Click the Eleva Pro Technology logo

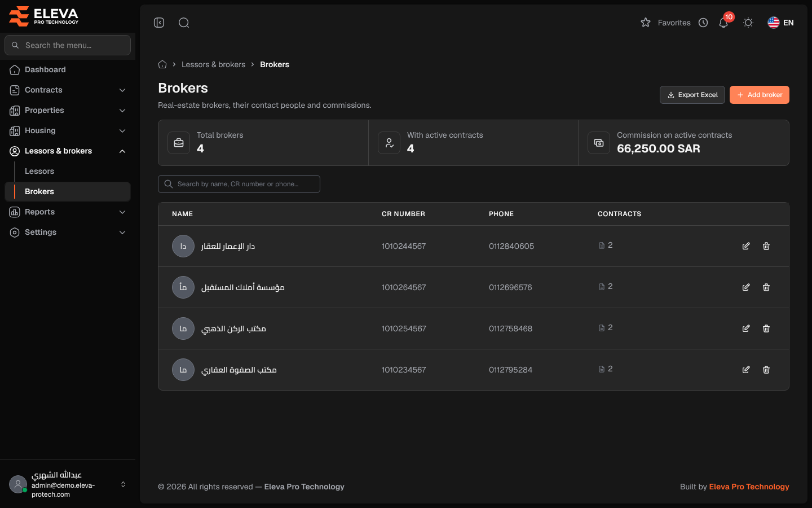(44, 16)
